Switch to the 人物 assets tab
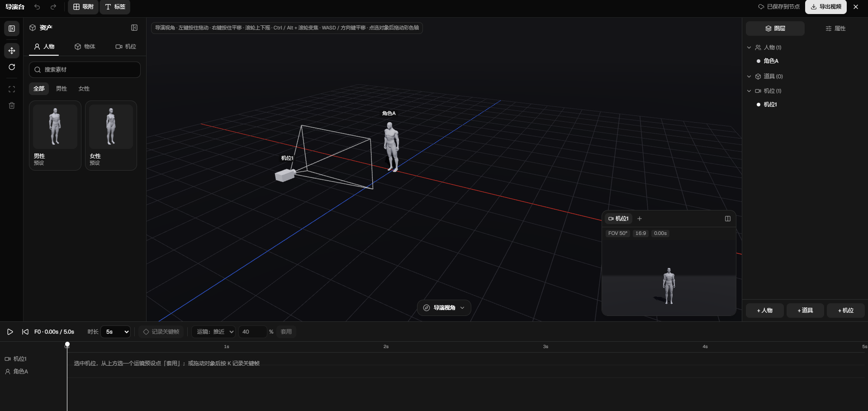868x411 pixels. [x=44, y=47]
